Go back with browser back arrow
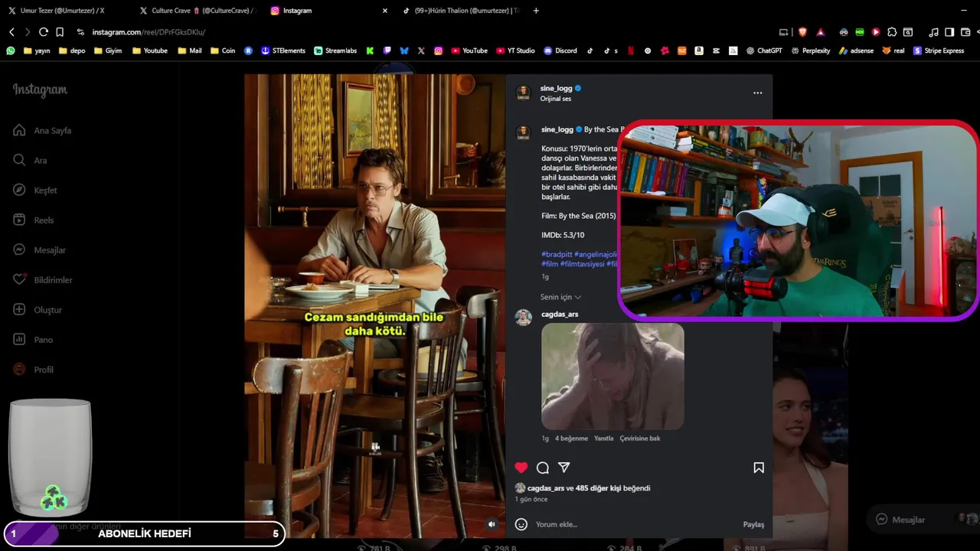The image size is (980, 551). pos(11,32)
